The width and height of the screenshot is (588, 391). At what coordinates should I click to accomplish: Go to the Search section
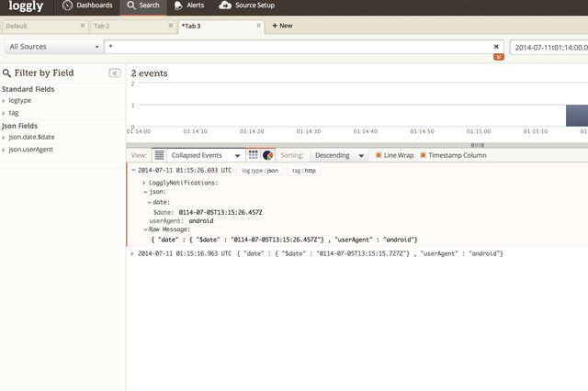coord(143,6)
